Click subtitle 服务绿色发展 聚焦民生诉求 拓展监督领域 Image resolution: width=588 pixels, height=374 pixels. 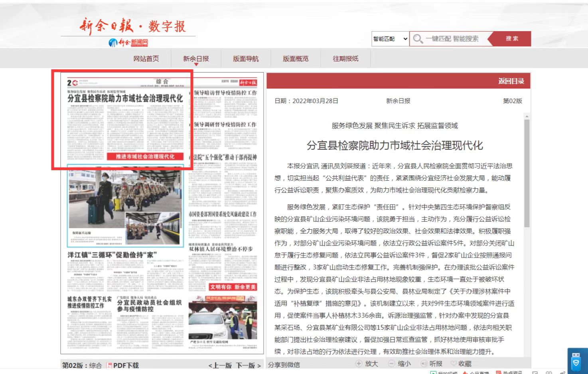(395, 126)
